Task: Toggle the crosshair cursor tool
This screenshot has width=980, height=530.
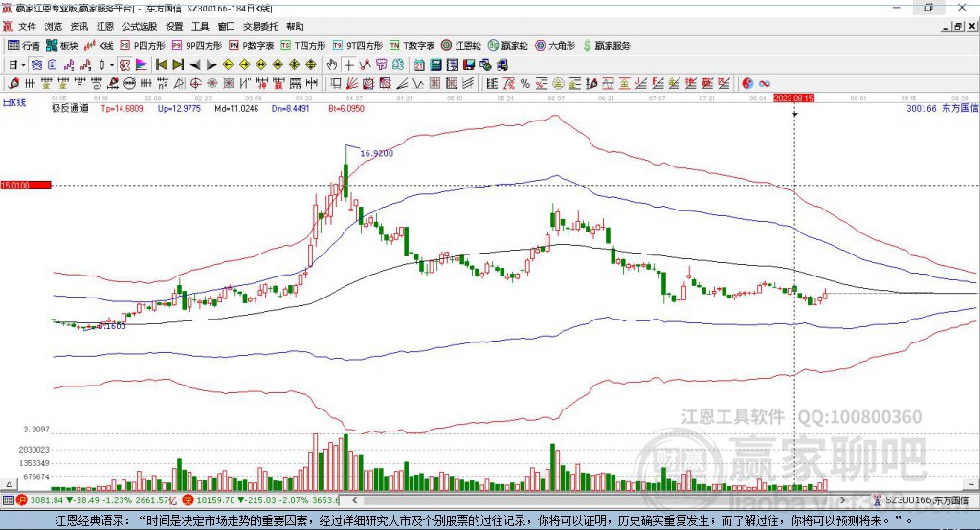Action: click(348, 65)
